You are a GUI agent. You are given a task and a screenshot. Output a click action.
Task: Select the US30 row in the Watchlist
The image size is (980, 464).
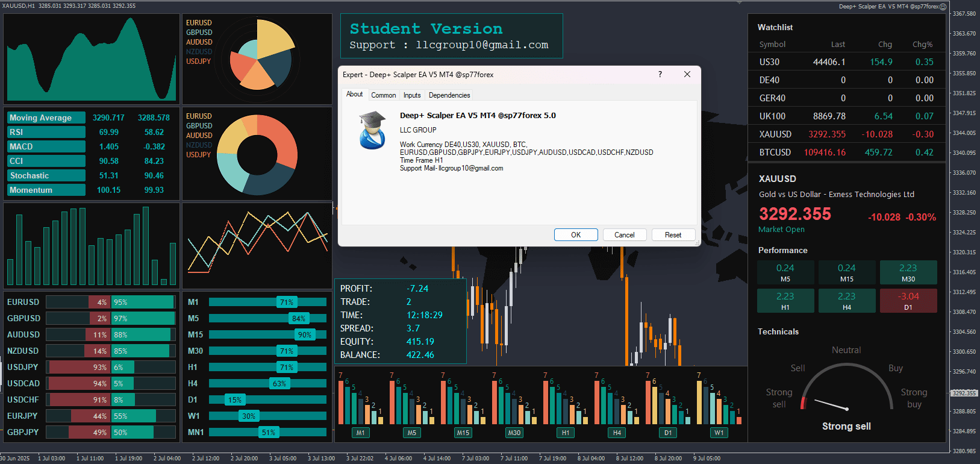click(x=846, y=62)
